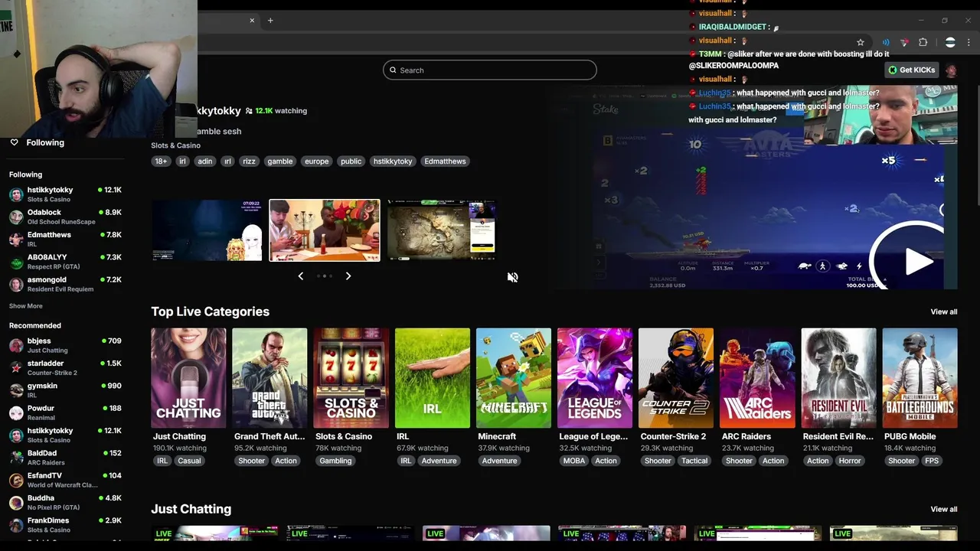Focus the Search input field
Screen dimensions: 980x551
point(490,70)
